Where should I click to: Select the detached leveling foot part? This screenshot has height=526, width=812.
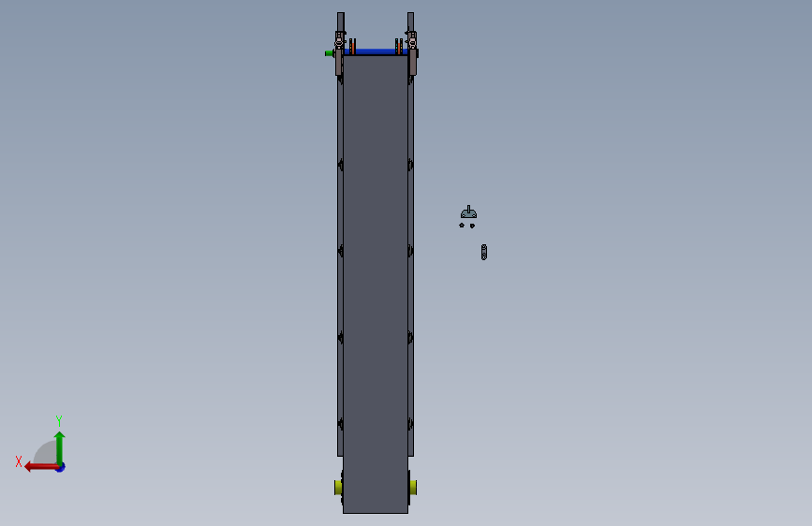(468, 212)
